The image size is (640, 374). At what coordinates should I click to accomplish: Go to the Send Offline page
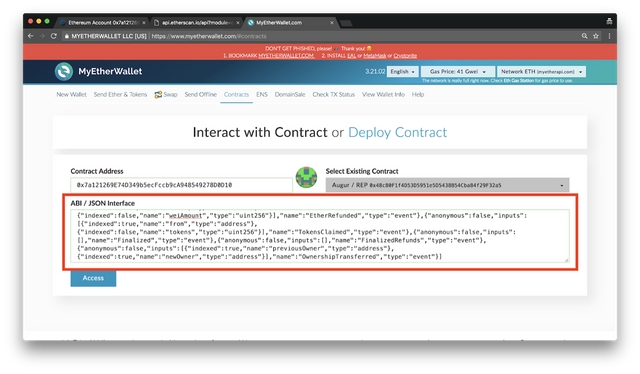coord(200,94)
